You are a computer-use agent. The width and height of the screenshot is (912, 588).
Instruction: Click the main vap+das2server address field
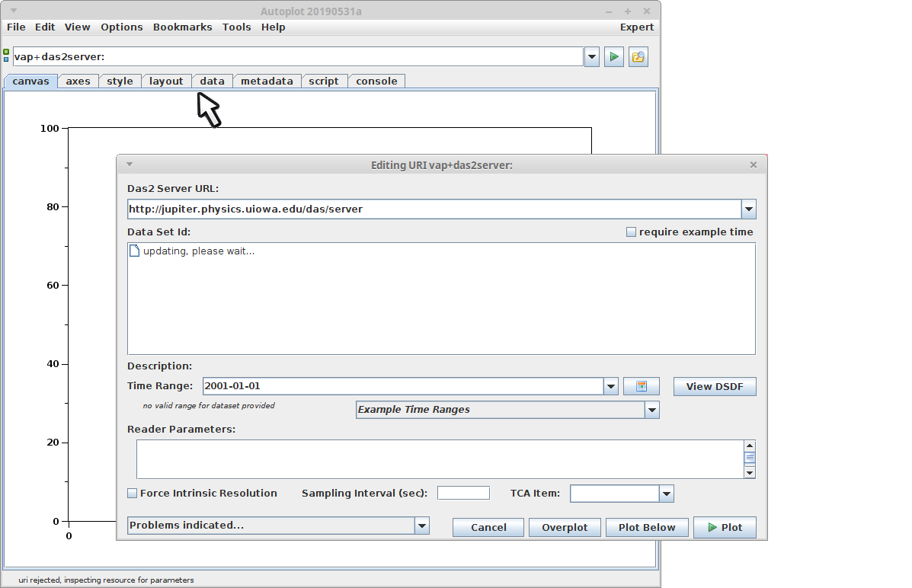[x=299, y=57]
